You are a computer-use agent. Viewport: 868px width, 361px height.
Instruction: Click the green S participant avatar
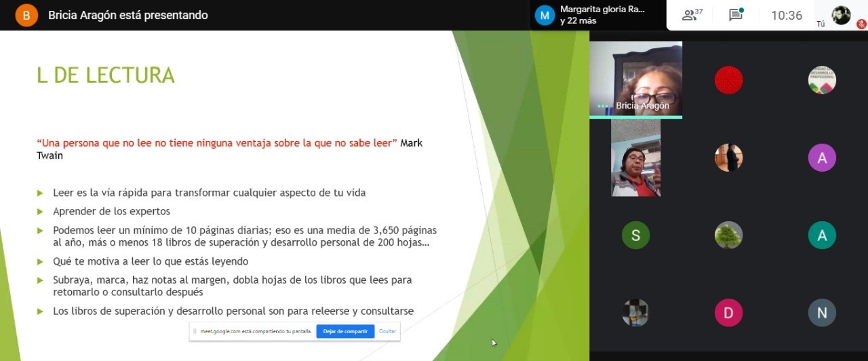635,235
